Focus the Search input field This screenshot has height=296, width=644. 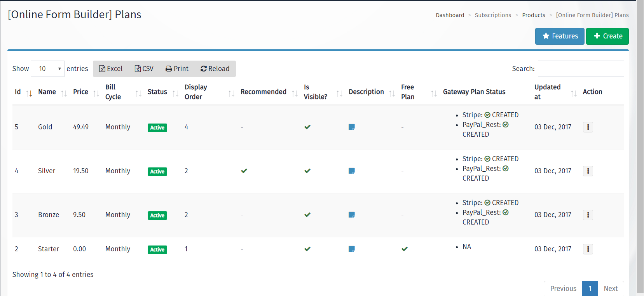[x=581, y=69]
